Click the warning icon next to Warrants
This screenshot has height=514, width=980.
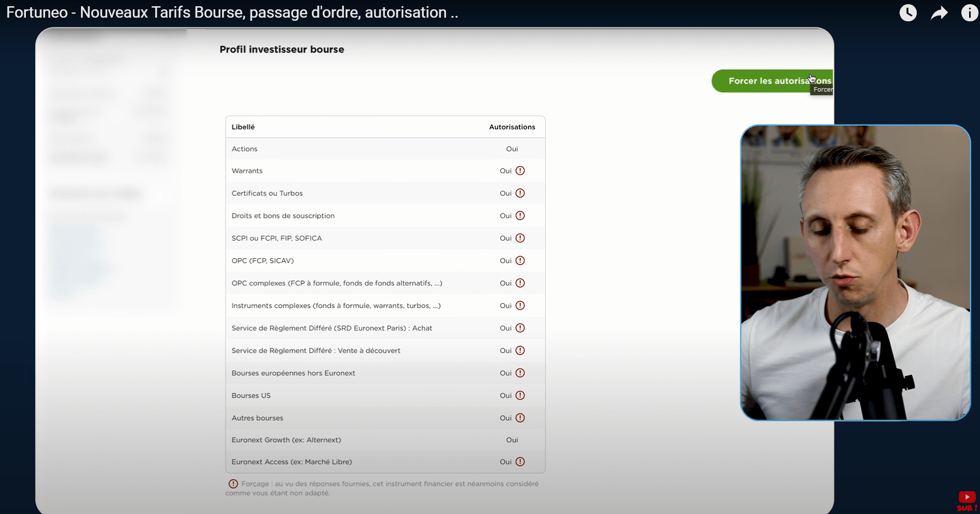click(520, 171)
